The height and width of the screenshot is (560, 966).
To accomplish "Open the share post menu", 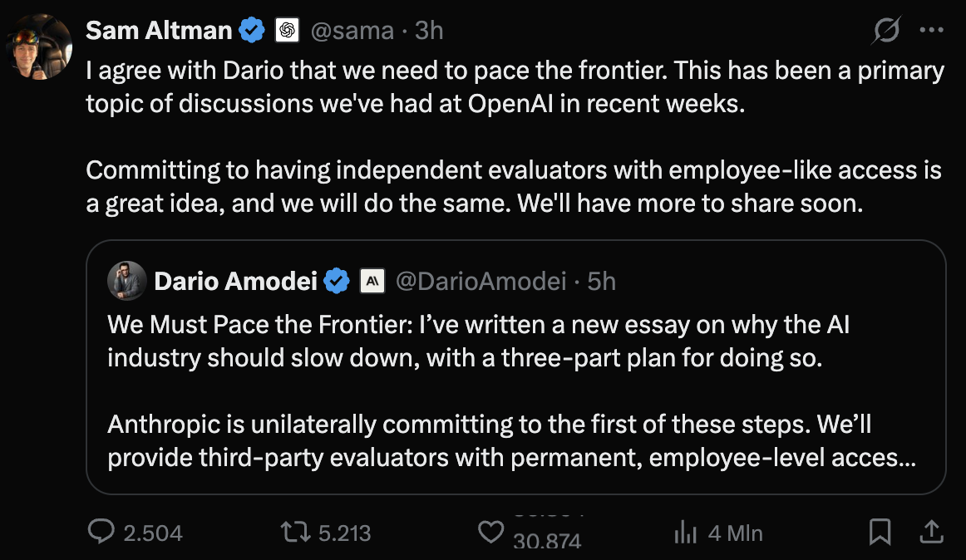I will (931, 532).
